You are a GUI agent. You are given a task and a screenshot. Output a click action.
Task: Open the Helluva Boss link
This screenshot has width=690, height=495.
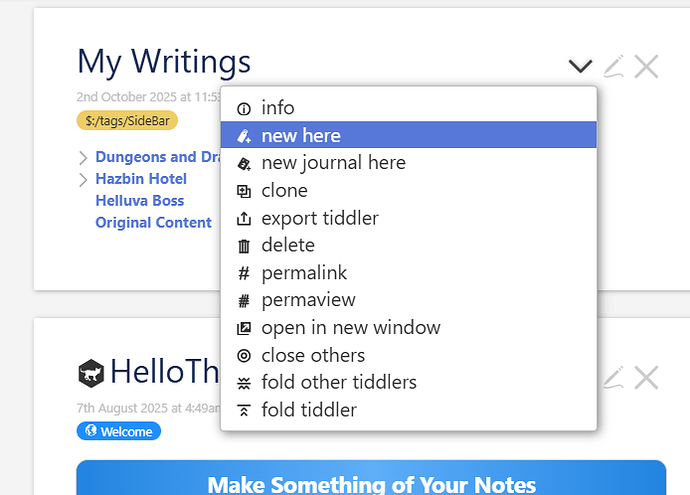pyautogui.click(x=139, y=201)
